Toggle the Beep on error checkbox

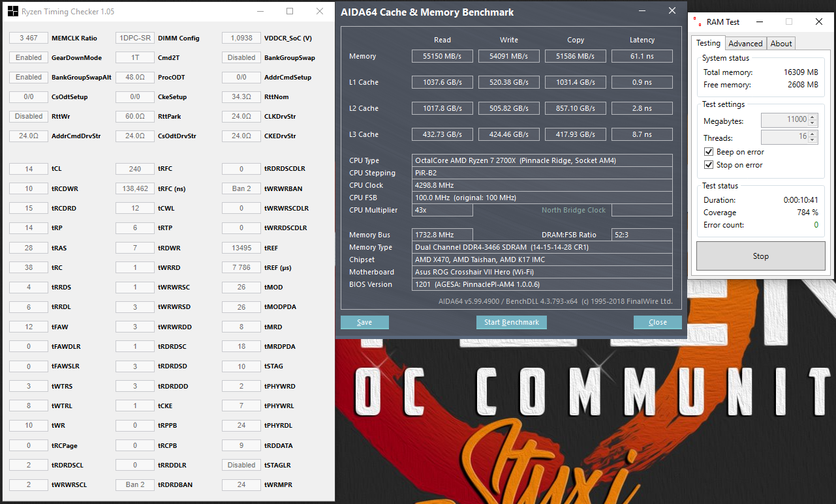coord(709,152)
